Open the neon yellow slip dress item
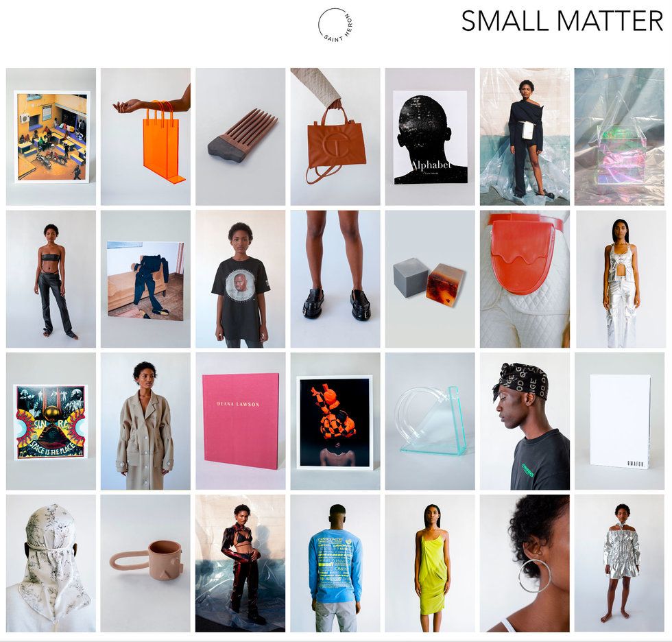Screen dimensions: 672x642 coord(430,563)
